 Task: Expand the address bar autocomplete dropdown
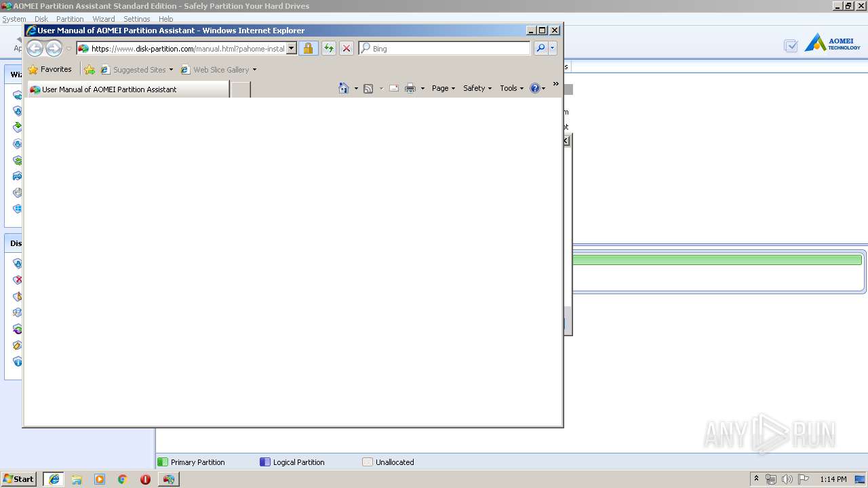[x=292, y=49]
